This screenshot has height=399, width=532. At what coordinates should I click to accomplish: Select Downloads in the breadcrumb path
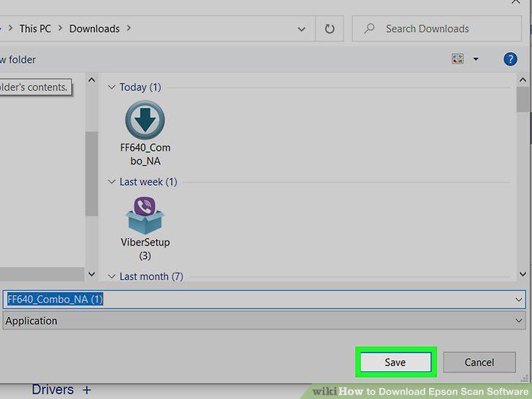(94, 28)
